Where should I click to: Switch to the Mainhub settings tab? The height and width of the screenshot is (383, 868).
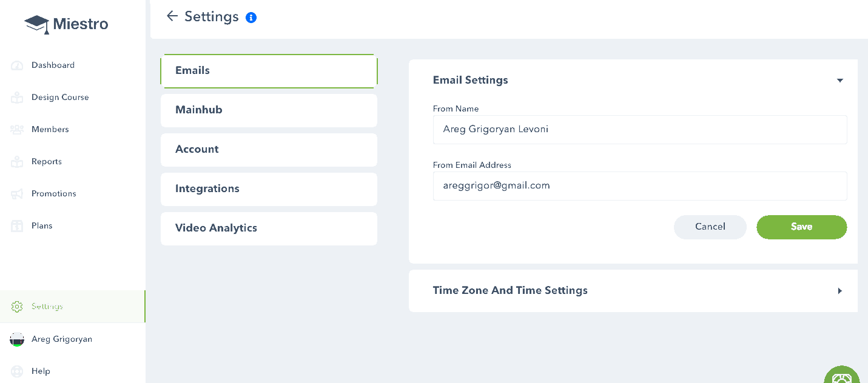(269, 110)
